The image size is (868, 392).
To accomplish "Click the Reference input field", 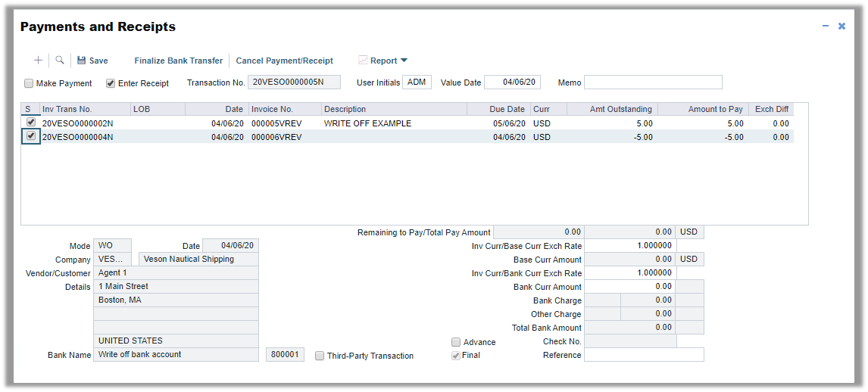I will click(x=644, y=355).
